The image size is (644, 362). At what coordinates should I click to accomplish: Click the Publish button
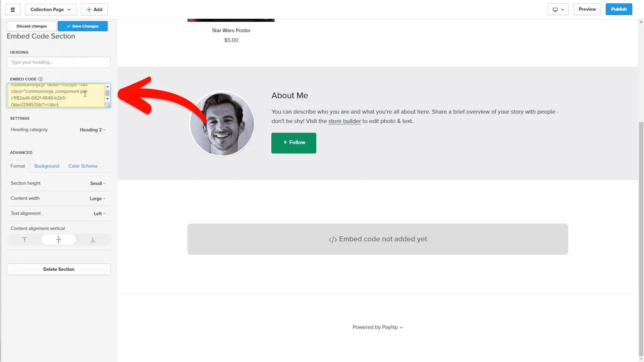[x=619, y=9]
